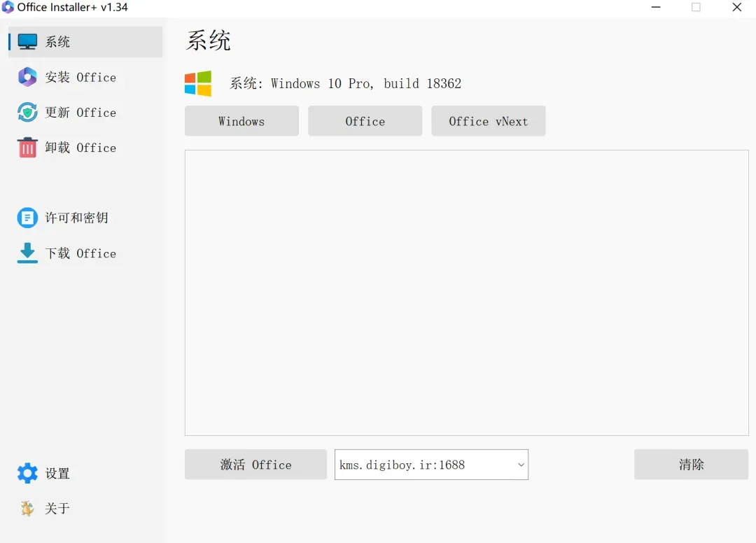Open the 系统 sidebar menu item
Image resolution: width=756 pixels, height=543 pixels.
[x=85, y=42]
